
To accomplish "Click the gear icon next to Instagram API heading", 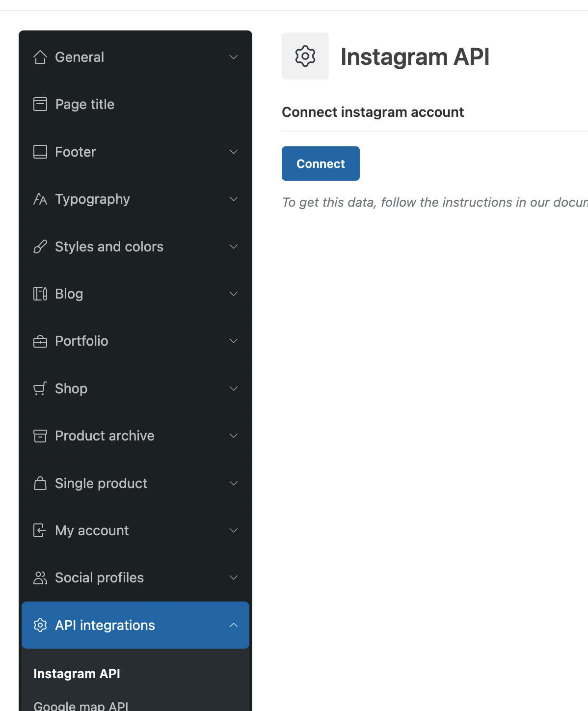I will [305, 56].
